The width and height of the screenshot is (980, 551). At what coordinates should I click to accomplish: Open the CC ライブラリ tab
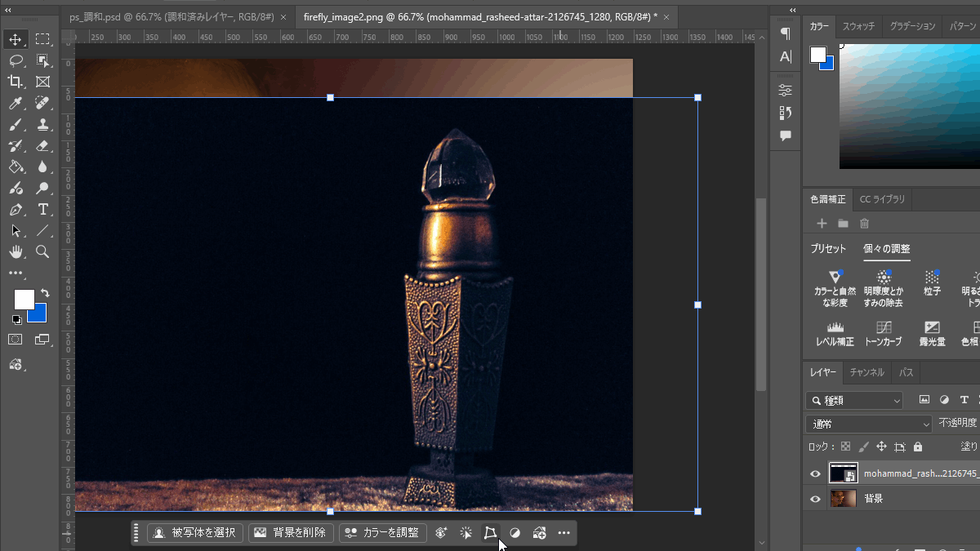click(x=882, y=199)
